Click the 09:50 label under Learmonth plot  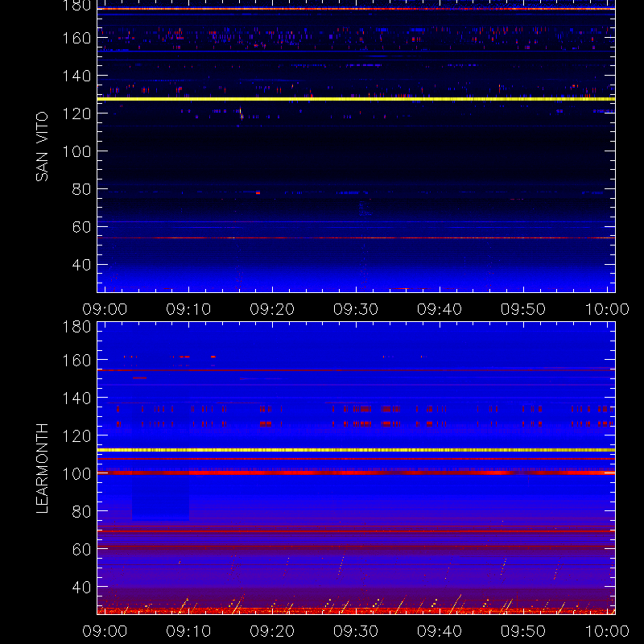[522, 631]
